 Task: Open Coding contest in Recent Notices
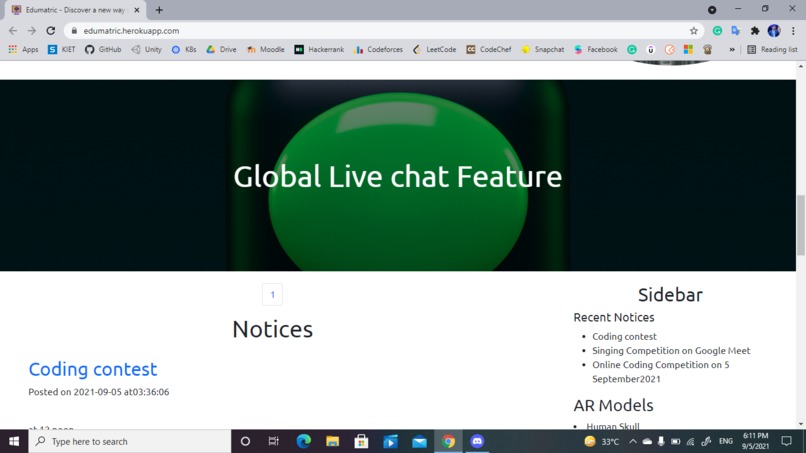pos(624,336)
